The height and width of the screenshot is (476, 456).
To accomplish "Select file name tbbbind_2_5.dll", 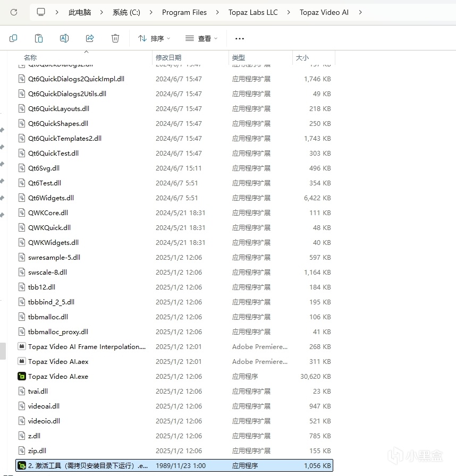I will coord(51,302).
